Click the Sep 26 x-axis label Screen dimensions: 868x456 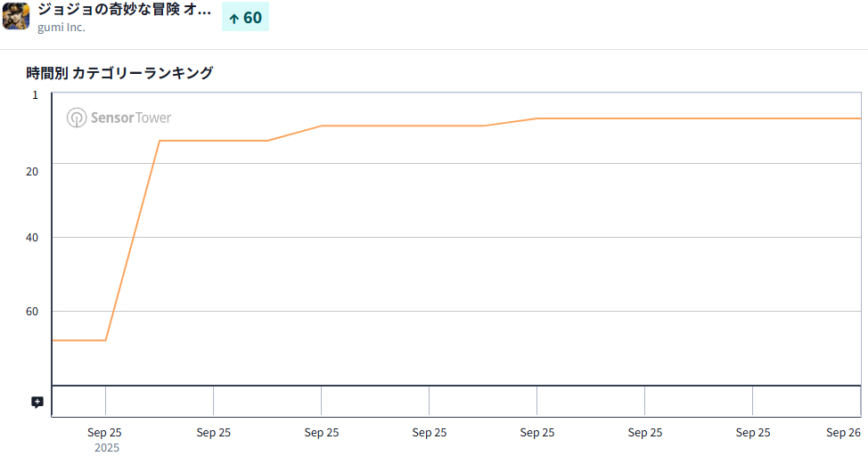point(842,433)
